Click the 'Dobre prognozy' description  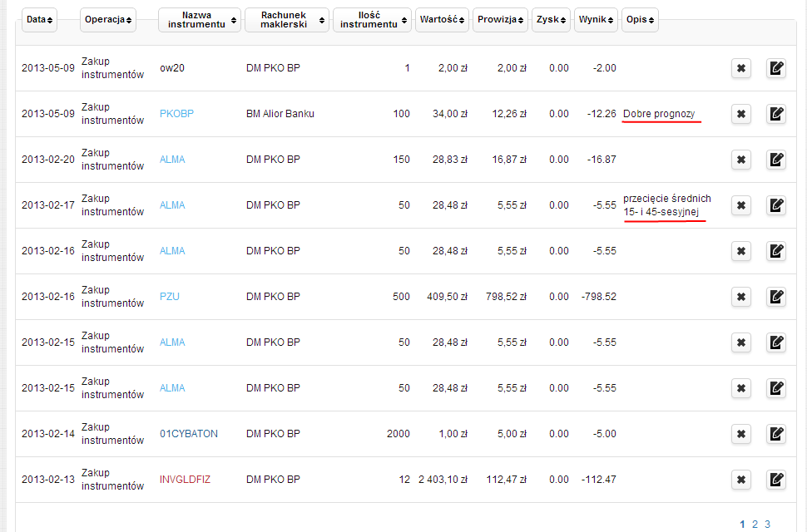click(659, 114)
